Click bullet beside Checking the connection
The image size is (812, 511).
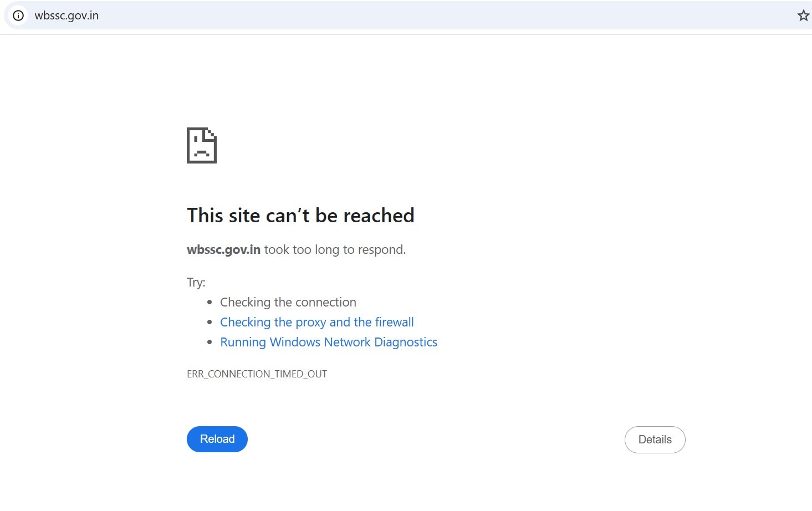(210, 302)
